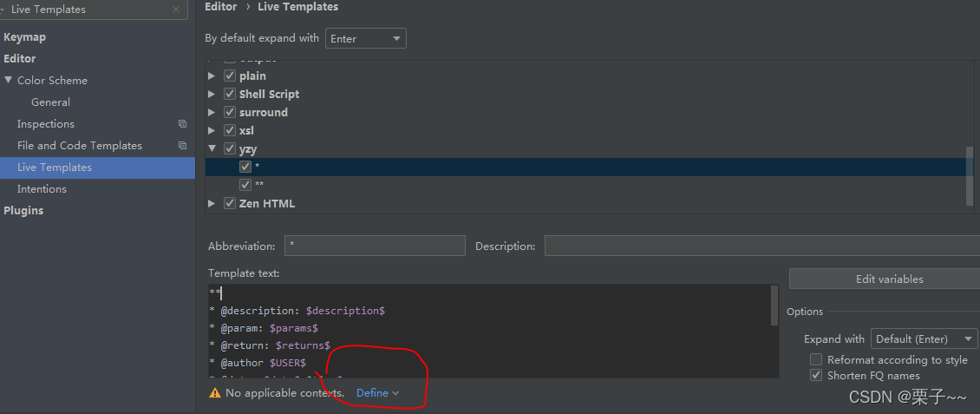980x414 pixels.
Task: Open Plugins settings
Action: click(23, 211)
